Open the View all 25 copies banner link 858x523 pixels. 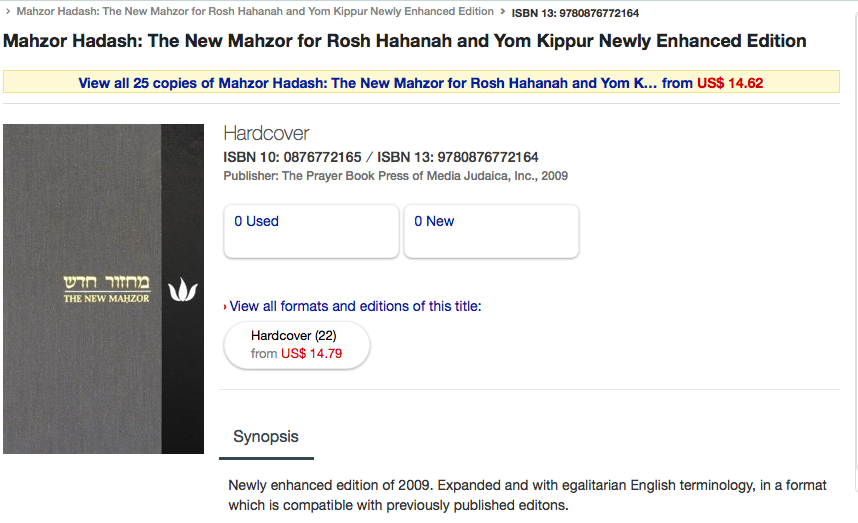[x=367, y=83]
